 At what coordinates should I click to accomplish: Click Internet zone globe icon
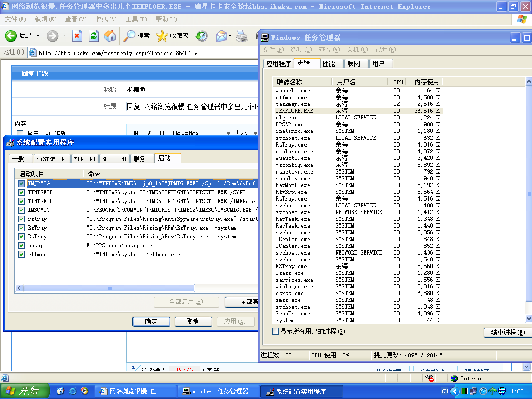click(454, 378)
